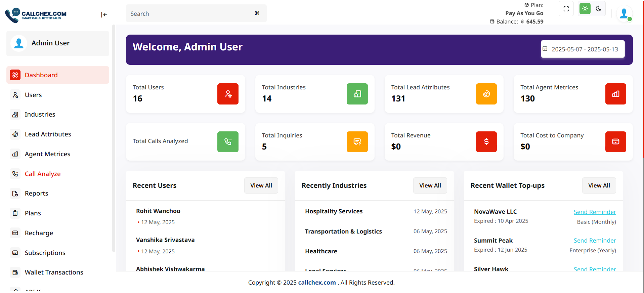Click Pay As You Go plan text
This screenshot has width=644, height=293.
click(524, 13)
